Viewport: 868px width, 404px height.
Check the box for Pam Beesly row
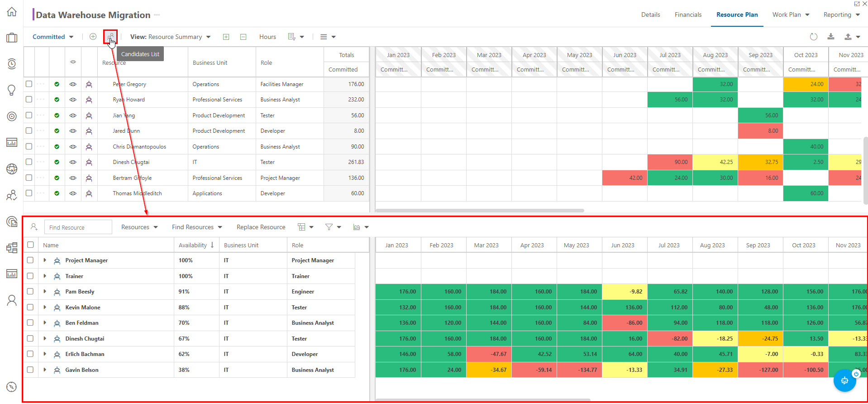coord(30,291)
